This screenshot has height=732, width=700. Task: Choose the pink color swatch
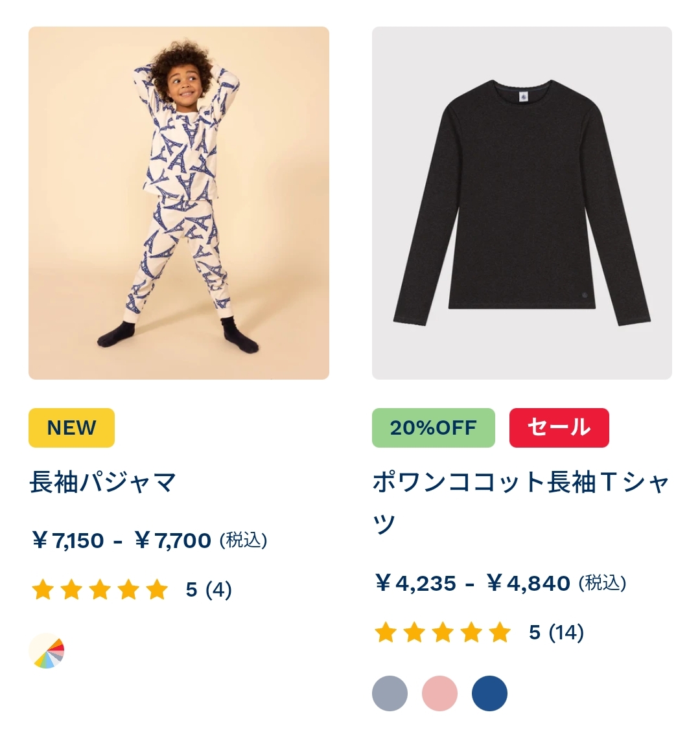pos(440,693)
